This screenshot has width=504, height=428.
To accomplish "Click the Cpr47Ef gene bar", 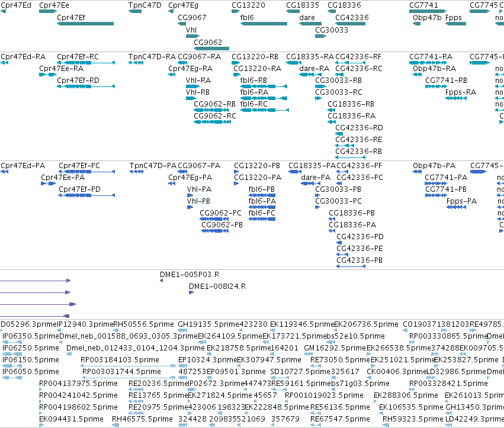I will 85,24.
